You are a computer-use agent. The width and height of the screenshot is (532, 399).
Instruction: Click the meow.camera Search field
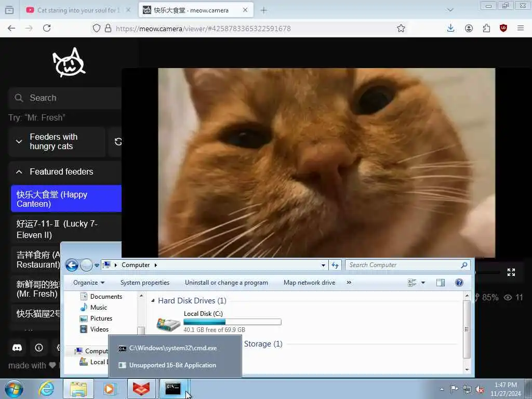pos(66,98)
